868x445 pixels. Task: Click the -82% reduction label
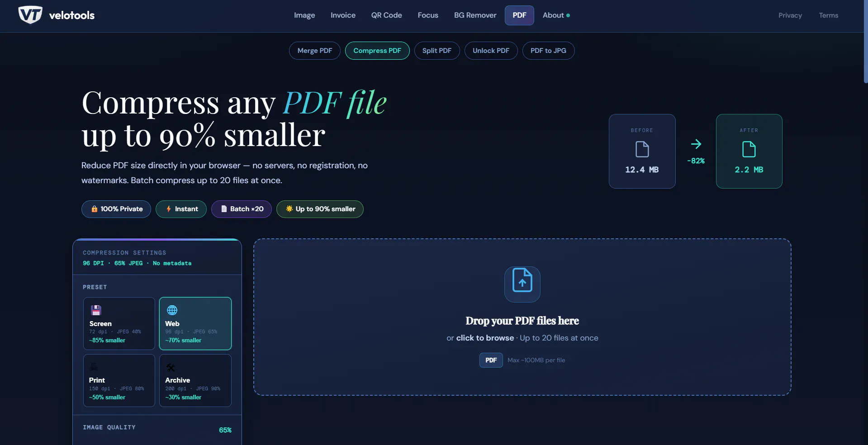696,161
